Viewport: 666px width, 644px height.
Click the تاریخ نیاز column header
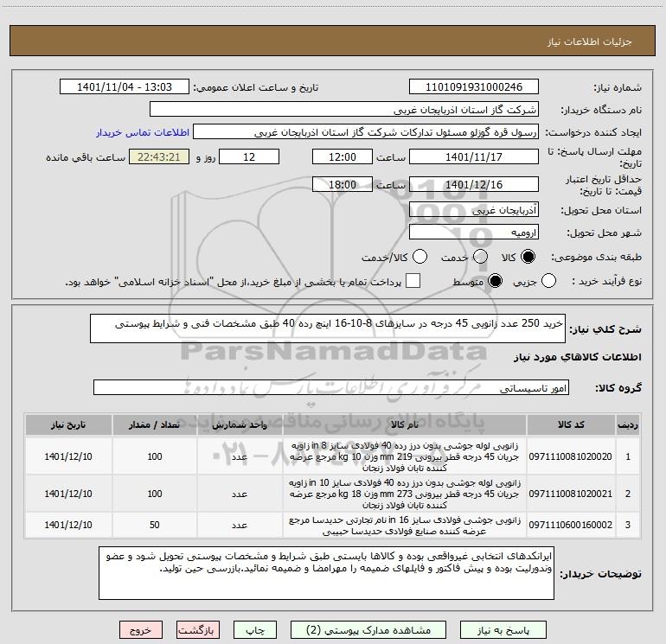[x=68, y=424]
